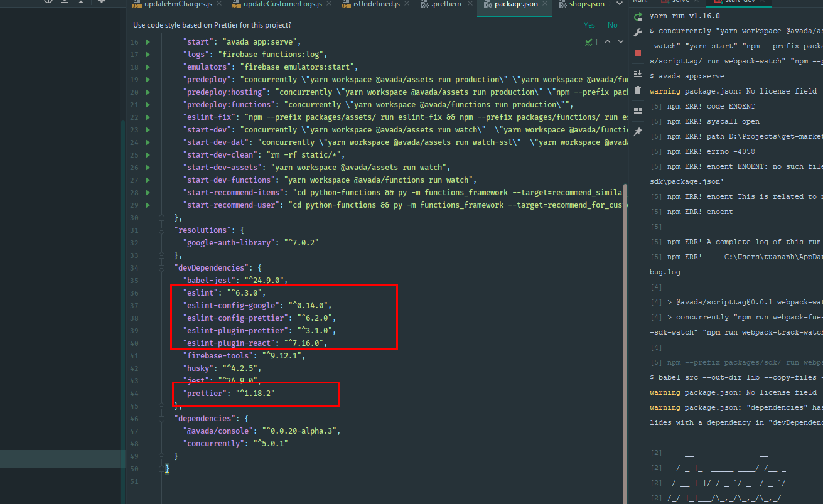
Task: Jump to next highlighted problem arrow
Action: click(620, 42)
